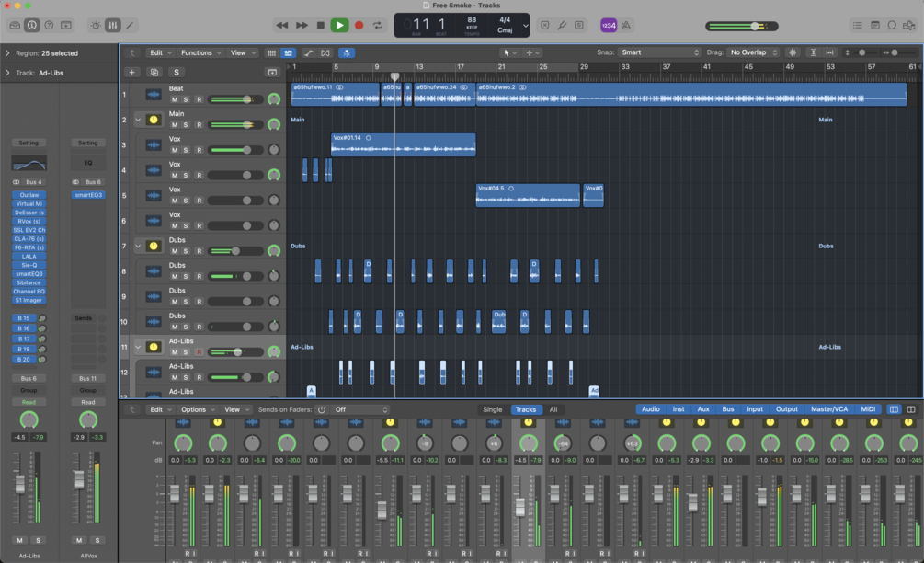Open the Editors pencil icon
This screenshot has height=563, width=924.
tap(130, 26)
